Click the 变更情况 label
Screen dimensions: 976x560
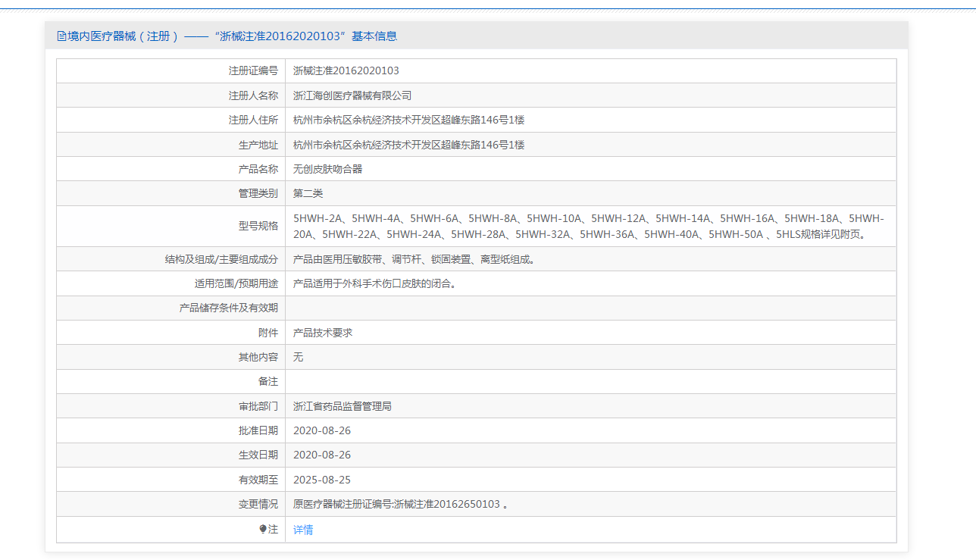pyautogui.click(x=258, y=504)
